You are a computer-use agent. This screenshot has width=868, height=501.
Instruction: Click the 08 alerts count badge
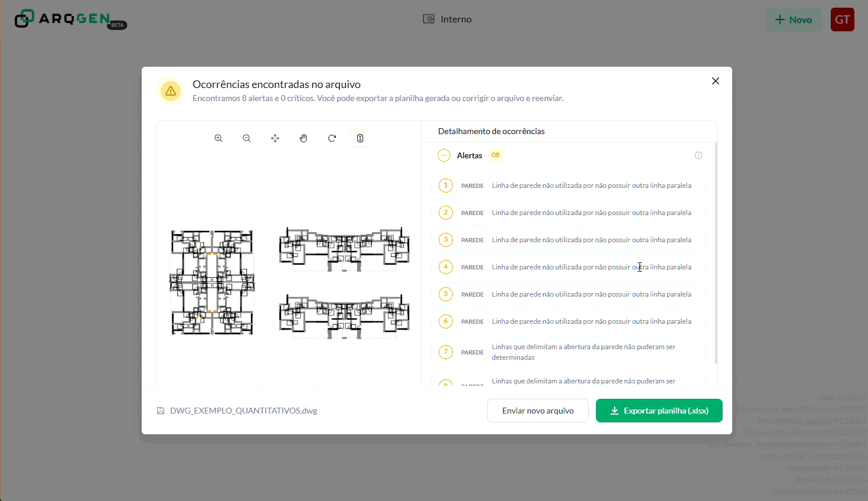495,155
